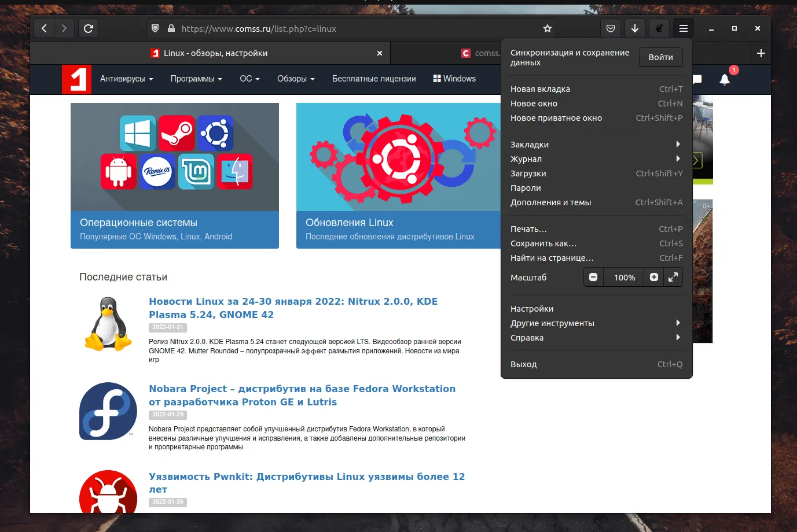
Task: Open the Закладки submenu
Action: pyautogui.click(x=596, y=145)
